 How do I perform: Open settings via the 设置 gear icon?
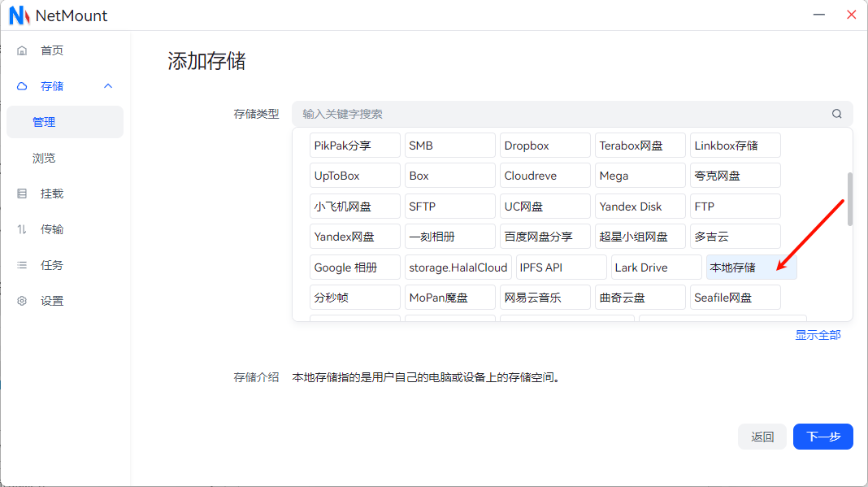pyautogui.click(x=22, y=301)
